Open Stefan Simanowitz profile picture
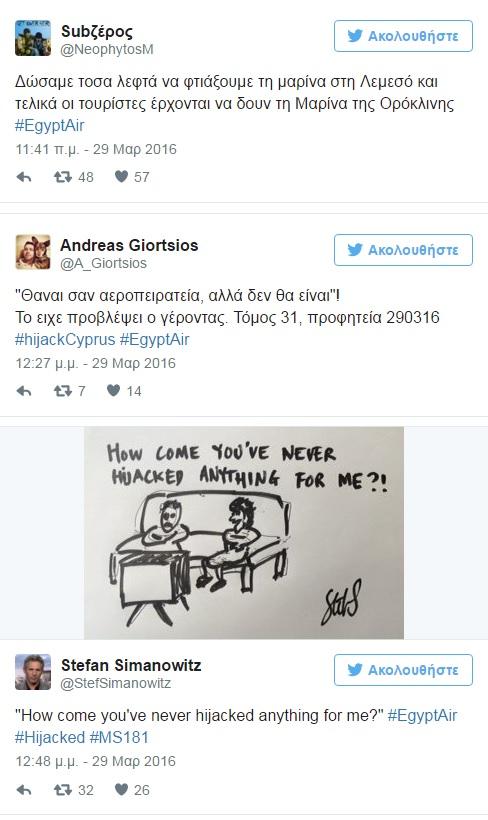 [x=33, y=672]
